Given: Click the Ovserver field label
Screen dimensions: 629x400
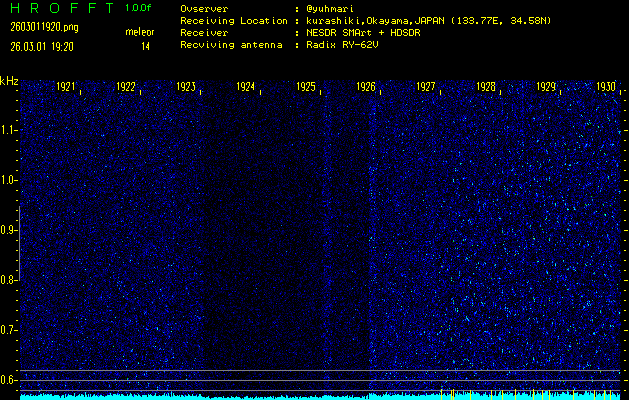Looking at the screenshot, I should (204, 9).
